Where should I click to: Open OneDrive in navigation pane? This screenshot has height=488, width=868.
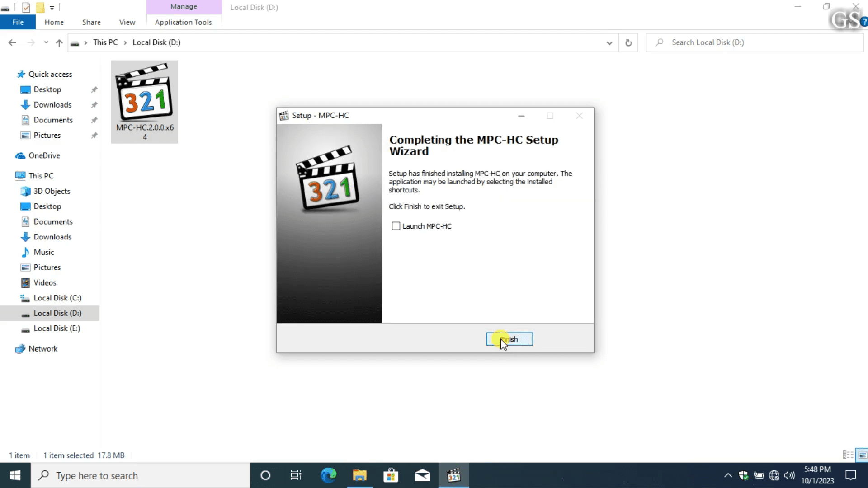(44, 155)
